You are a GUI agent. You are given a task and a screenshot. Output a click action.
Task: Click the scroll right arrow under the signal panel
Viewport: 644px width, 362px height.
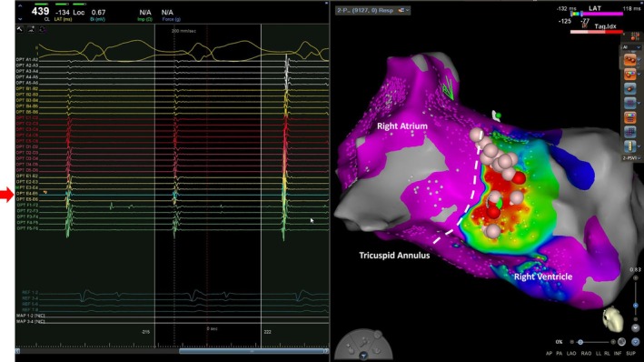pyautogui.click(x=326, y=351)
